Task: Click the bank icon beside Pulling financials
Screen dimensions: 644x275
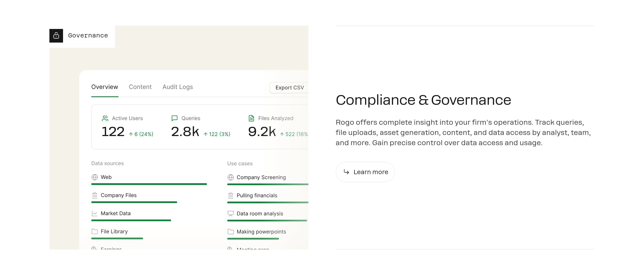Action: [x=230, y=195]
